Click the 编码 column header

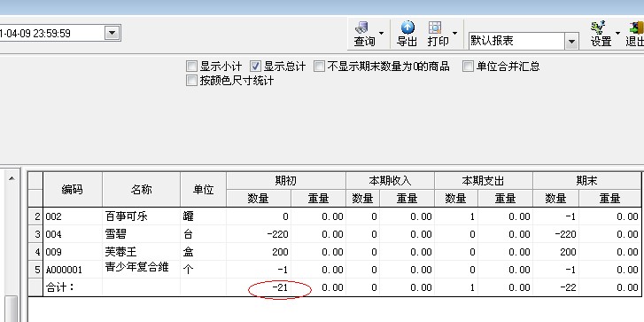tap(73, 190)
